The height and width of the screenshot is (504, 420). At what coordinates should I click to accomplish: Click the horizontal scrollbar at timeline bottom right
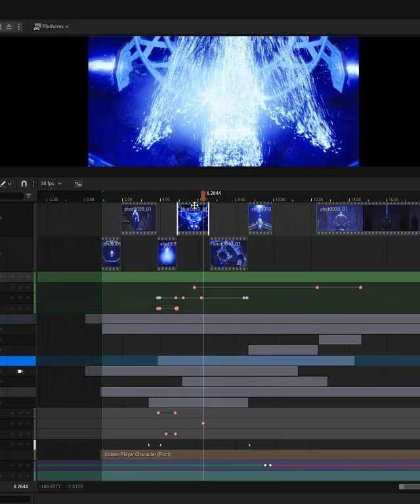click(409, 487)
